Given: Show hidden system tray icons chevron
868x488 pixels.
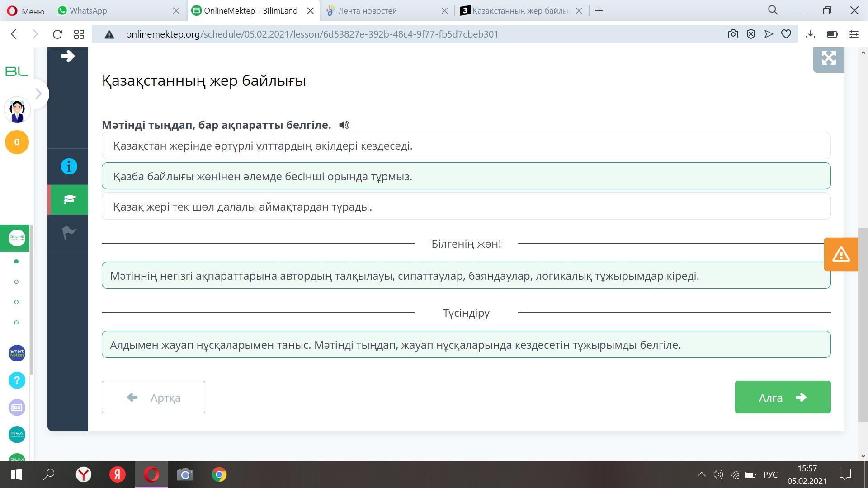Looking at the screenshot, I should 701,474.
